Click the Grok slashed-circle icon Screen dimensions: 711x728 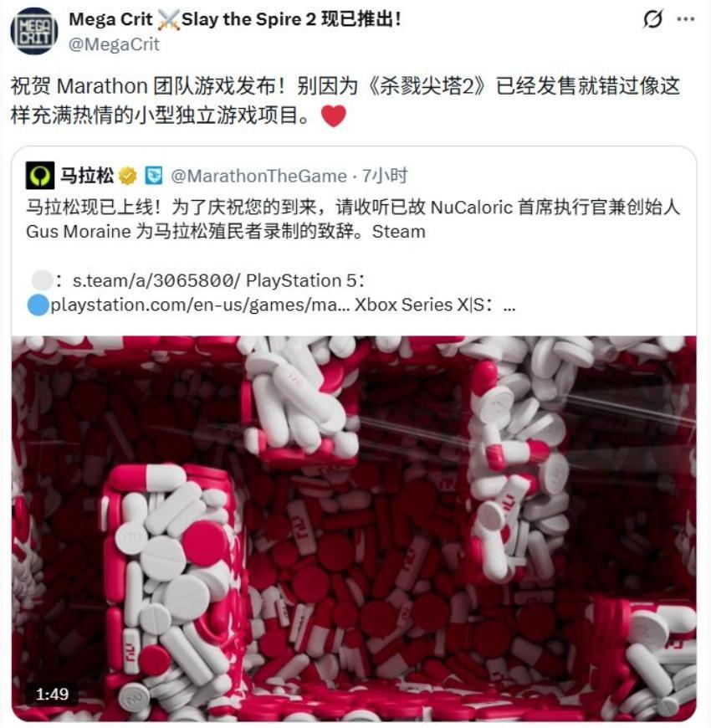[x=652, y=19]
